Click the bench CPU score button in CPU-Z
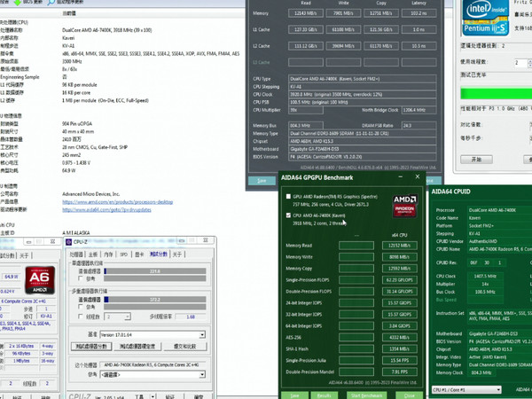The image size is (532, 399). [x=91, y=347]
